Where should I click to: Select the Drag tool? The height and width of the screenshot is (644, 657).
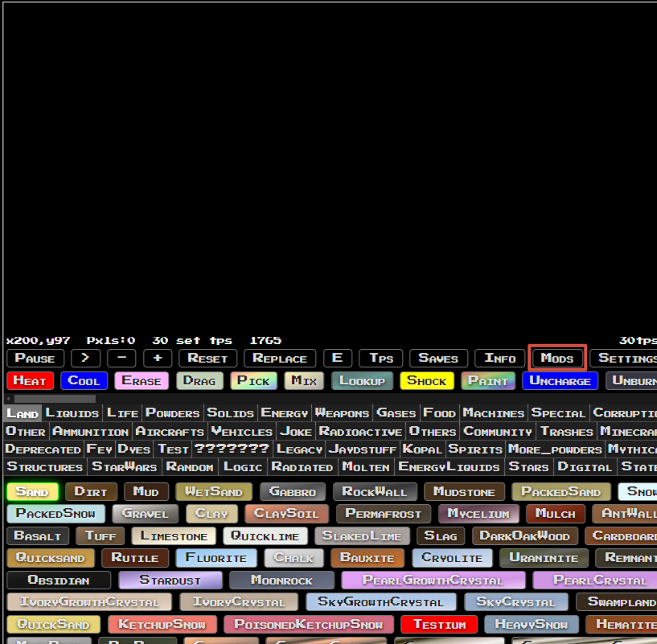[199, 381]
